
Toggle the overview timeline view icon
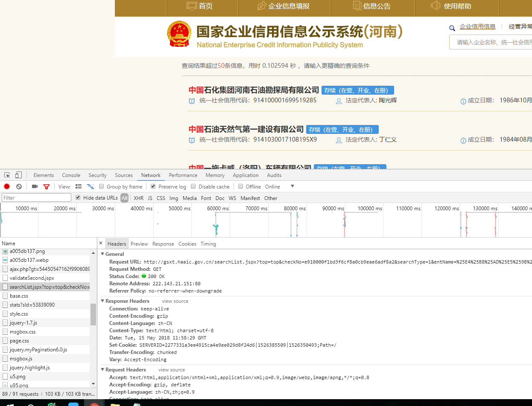pos(90,186)
